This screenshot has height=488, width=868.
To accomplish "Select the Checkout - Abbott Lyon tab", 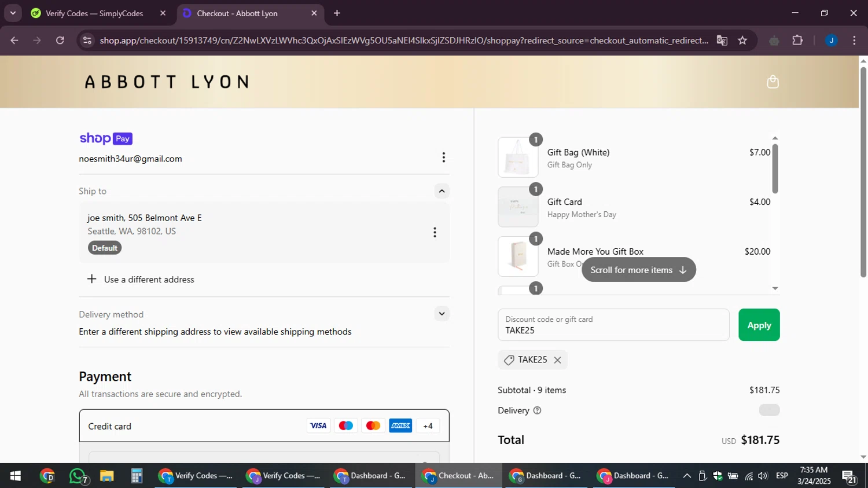I will tap(249, 13).
